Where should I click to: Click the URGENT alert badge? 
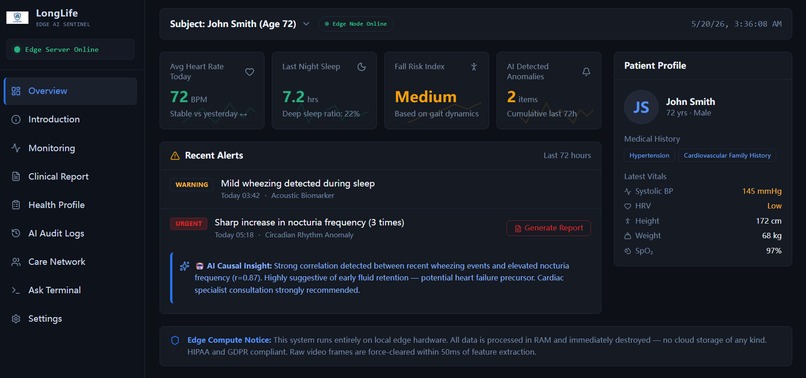point(189,224)
